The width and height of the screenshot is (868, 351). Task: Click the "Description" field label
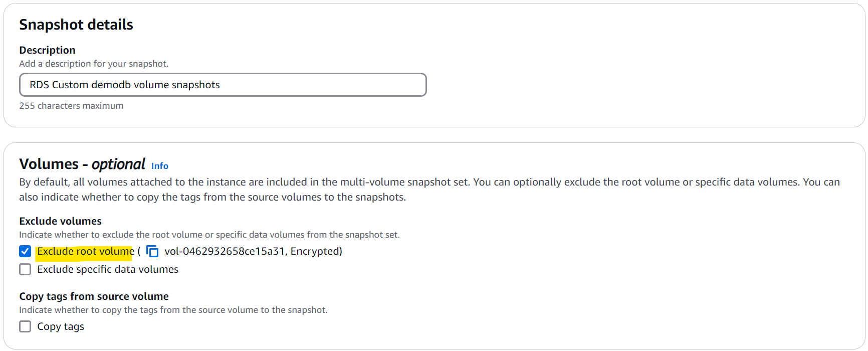47,50
